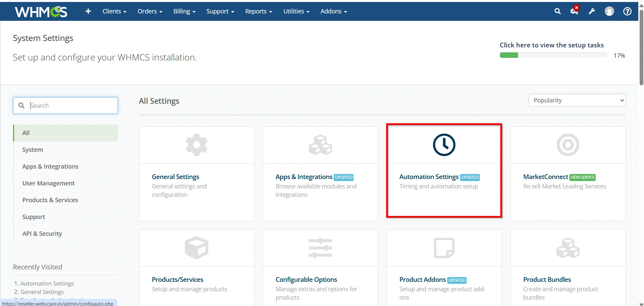Image resolution: width=644 pixels, height=306 pixels.
Task: Click the Apps & Integrations cubes icon
Action: click(x=320, y=145)
